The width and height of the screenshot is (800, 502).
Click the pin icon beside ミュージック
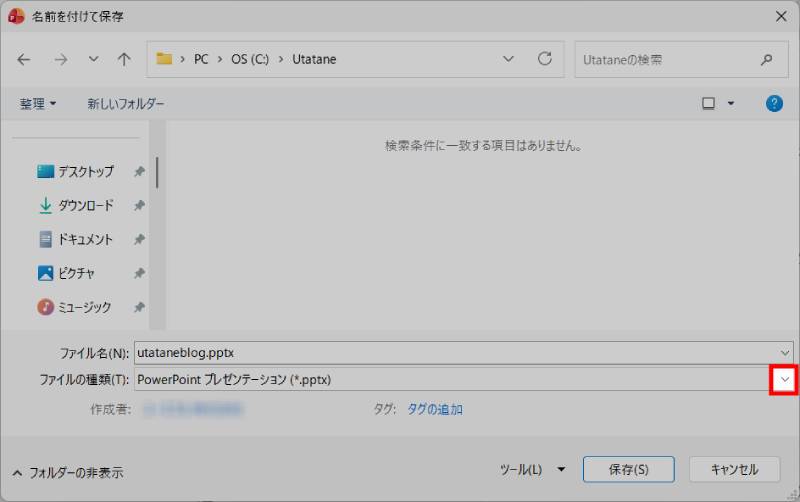click(x=139, y=307)
